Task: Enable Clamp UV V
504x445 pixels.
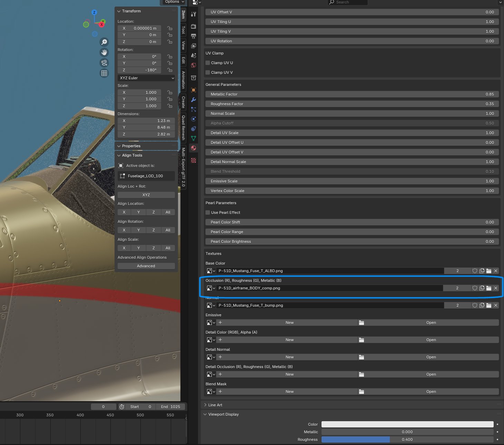Action: point(207,72)
